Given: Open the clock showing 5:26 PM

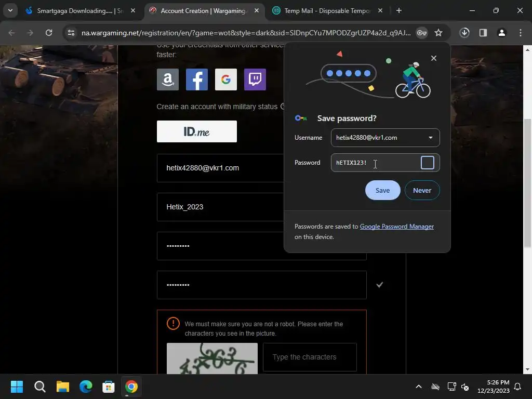Looking at the screenshot, I should (494, 387).
